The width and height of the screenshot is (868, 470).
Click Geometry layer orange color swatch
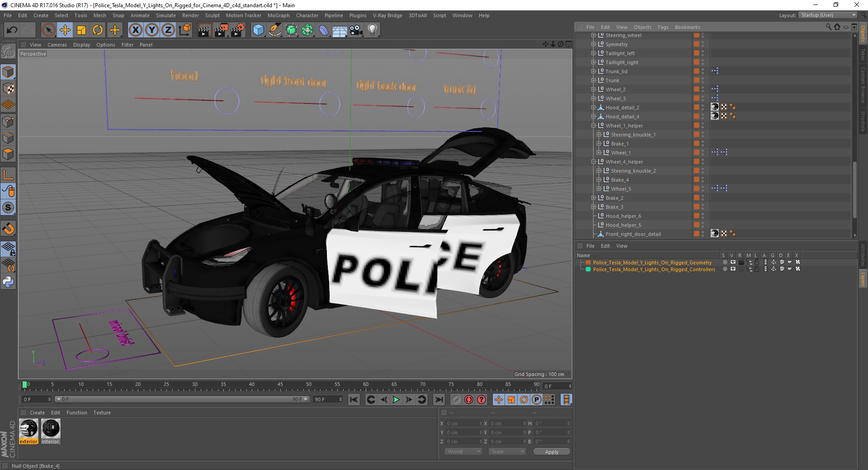(588, 262)
